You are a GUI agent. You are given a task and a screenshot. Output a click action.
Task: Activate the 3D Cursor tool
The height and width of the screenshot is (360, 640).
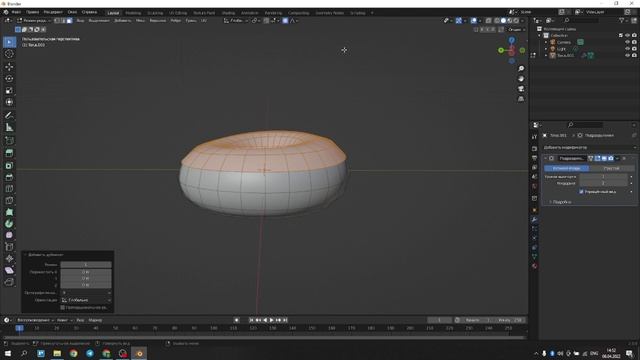(x=9, y=54)
